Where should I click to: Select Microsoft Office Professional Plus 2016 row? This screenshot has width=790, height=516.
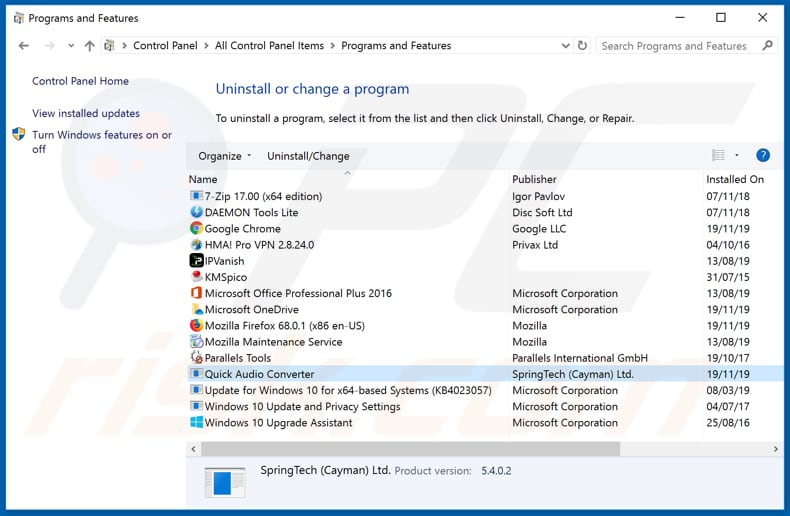point(485,293)
